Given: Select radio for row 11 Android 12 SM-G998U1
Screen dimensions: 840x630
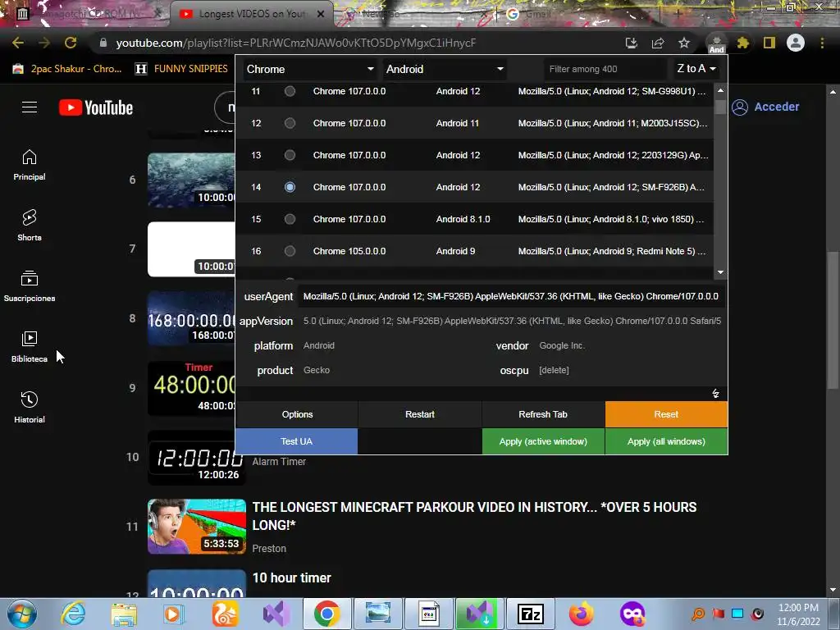Looking at the screenshot, I should coord(290,91).
